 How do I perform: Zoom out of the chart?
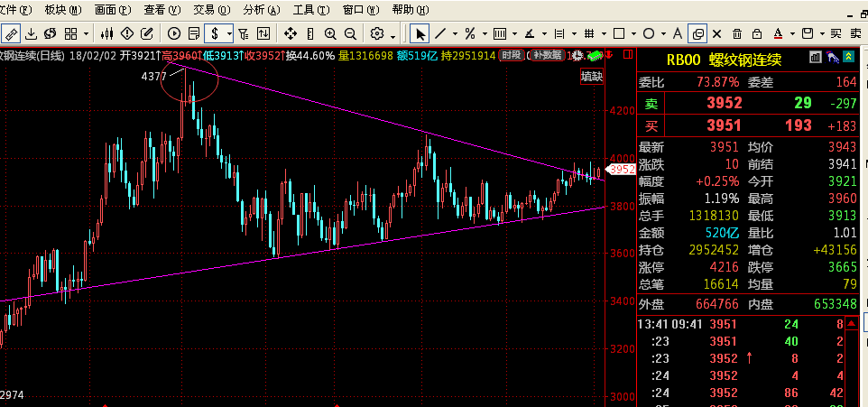(x=350, y=33)
